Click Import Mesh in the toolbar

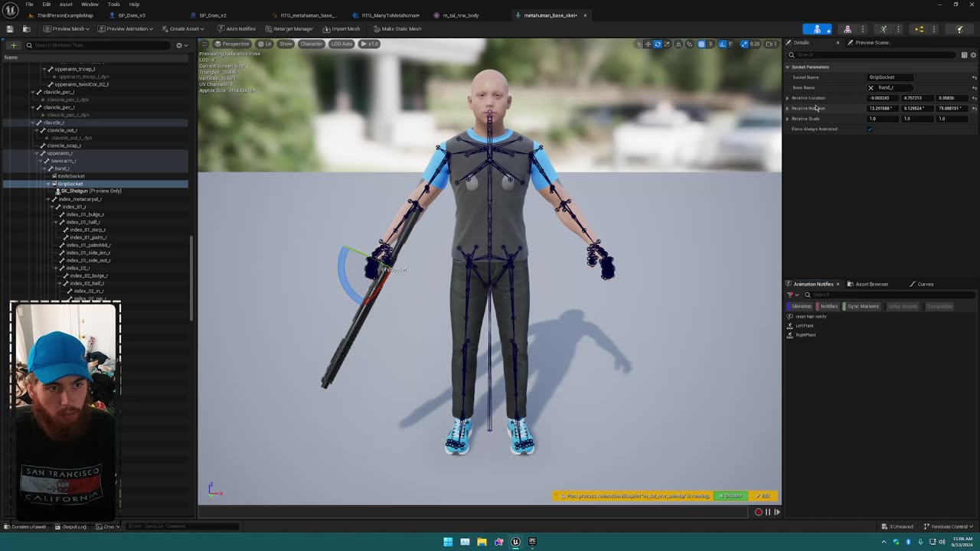(x=341, y=29)
